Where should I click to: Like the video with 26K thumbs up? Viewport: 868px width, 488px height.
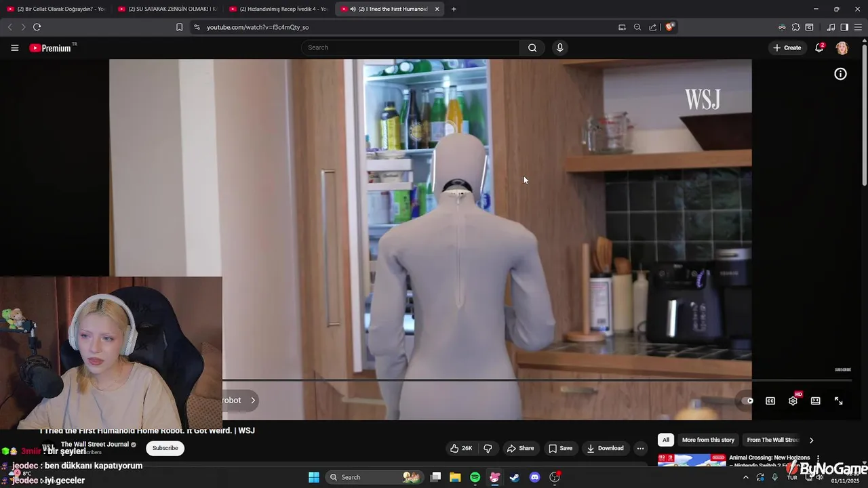click(x=461, y=448)
